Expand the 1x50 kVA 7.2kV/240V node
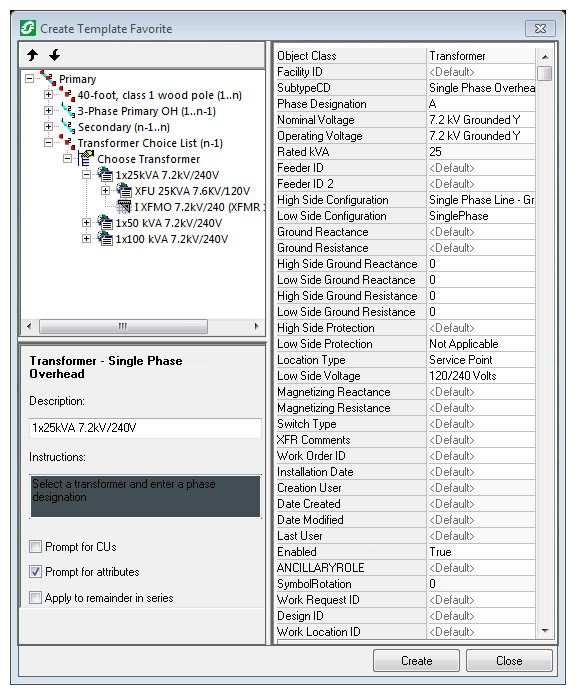Viewport: 576px width, 695px height. point(86,223)
